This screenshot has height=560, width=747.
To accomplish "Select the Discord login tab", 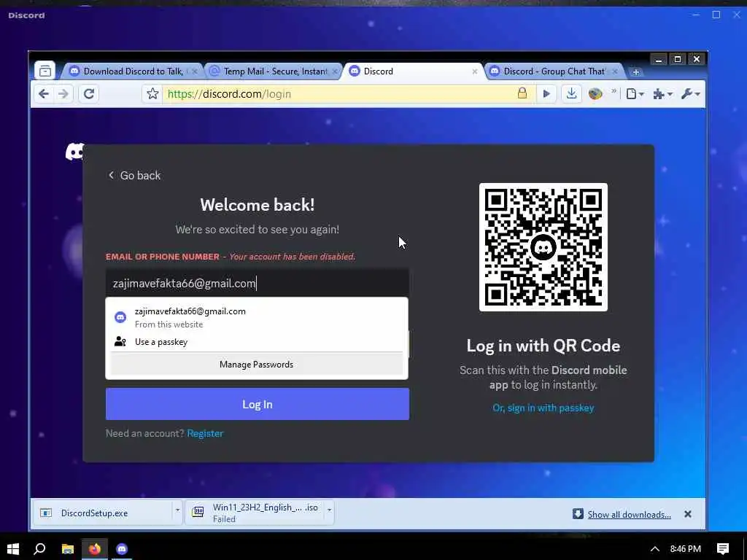I will click(414, 71).
